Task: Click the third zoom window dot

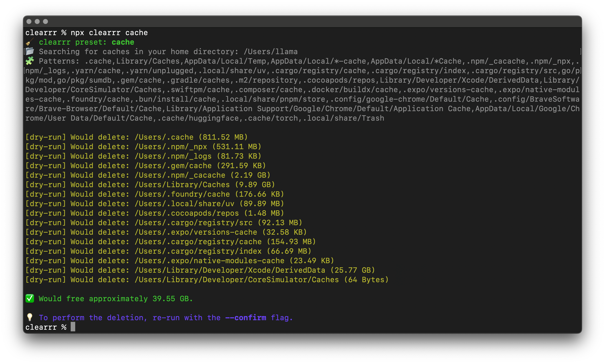Action: (45, 21)
